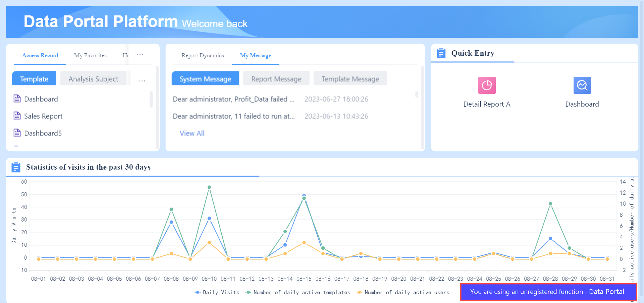
Task: Click the View All link
Action: 192,133
